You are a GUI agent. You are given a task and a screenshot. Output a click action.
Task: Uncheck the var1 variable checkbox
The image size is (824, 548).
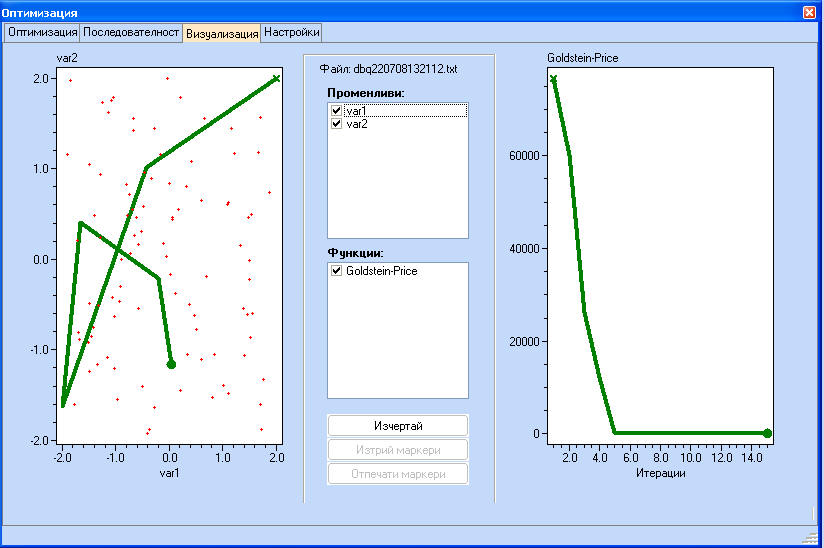[337, 112]
